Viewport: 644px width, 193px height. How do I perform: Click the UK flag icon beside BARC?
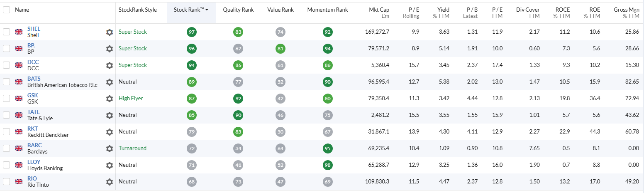[19, 148]
